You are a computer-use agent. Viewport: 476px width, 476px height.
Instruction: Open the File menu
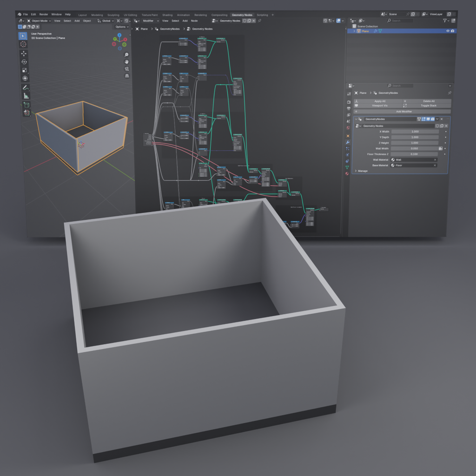(26, 14)
